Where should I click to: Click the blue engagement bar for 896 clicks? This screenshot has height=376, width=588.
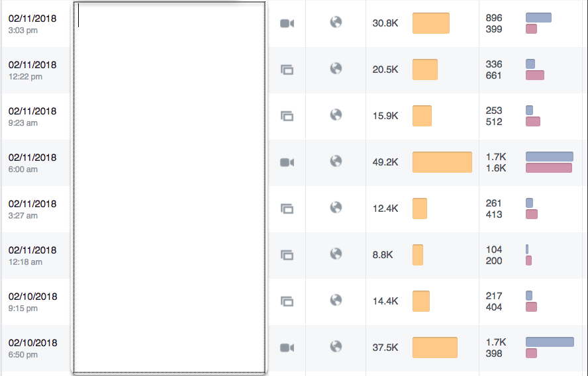pyautogui.click(x=538, y=18)
